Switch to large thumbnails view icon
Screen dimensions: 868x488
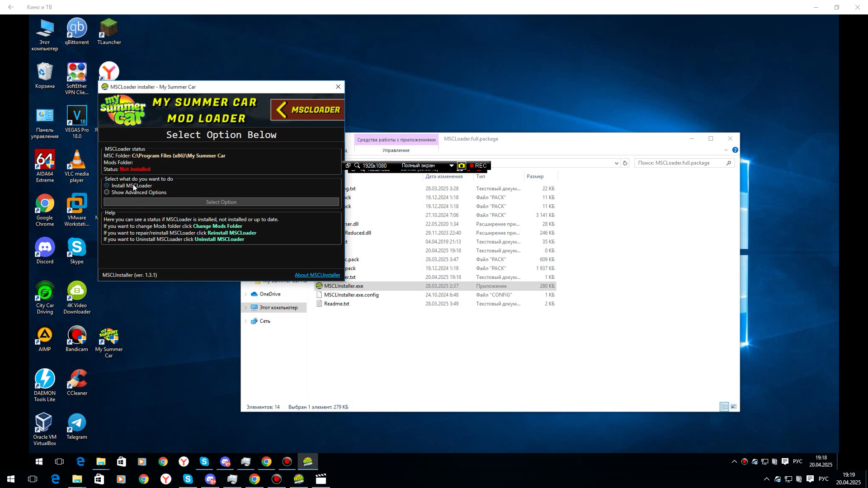click(734, 407)
